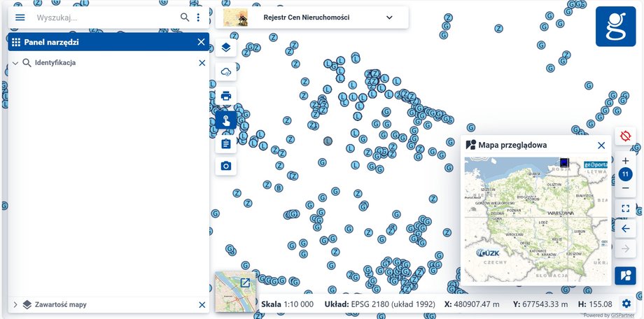Viewport: 644px width, 319px height.
Task: Click the Y coordinate readout
Action: [540, 304]
